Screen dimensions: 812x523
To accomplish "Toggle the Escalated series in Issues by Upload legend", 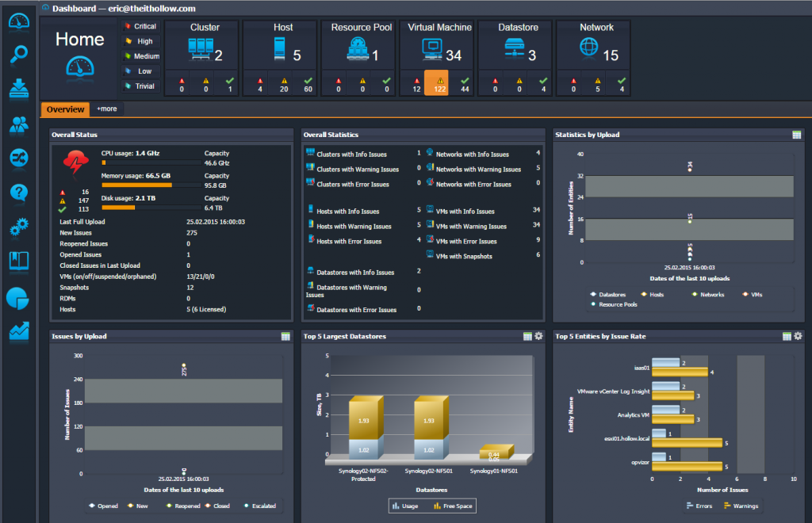I will pyautogui.click(x=262, y=506).
